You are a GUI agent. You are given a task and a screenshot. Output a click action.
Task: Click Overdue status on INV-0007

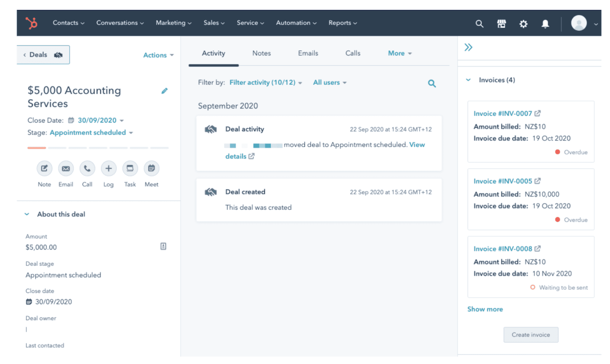tap(571, 152)
